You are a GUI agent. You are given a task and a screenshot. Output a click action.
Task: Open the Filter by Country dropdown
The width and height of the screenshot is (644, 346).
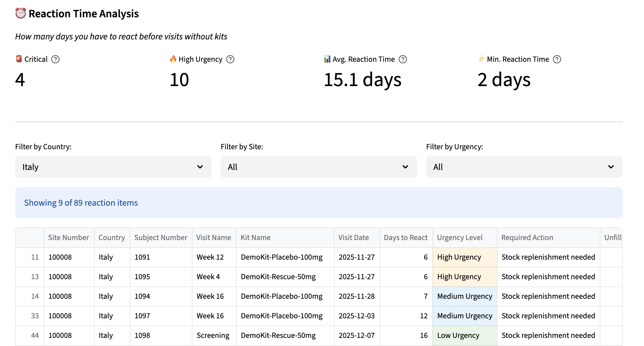(x=113, y=167)
